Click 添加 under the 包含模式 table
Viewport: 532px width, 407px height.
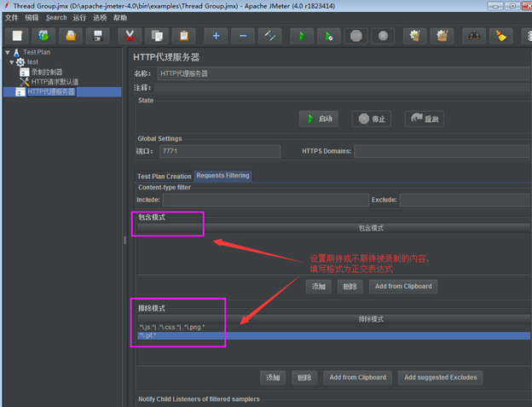point(319,287)
